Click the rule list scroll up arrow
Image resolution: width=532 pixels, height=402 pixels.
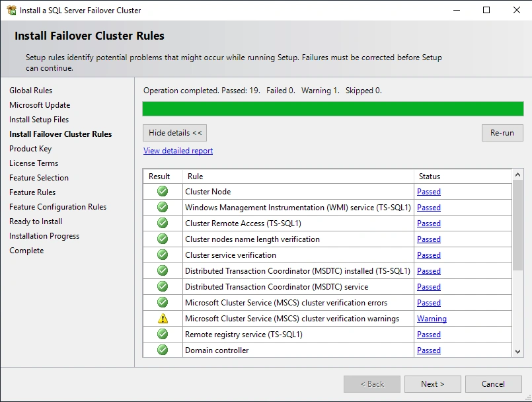517,175
